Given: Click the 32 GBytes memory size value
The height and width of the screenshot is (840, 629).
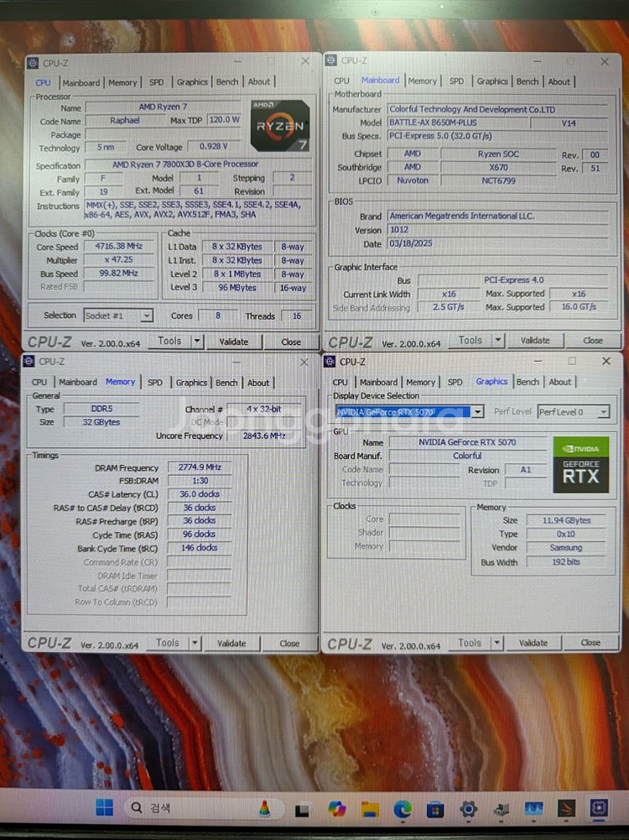Looking at the screenshot, I should (x=101, y=422).
